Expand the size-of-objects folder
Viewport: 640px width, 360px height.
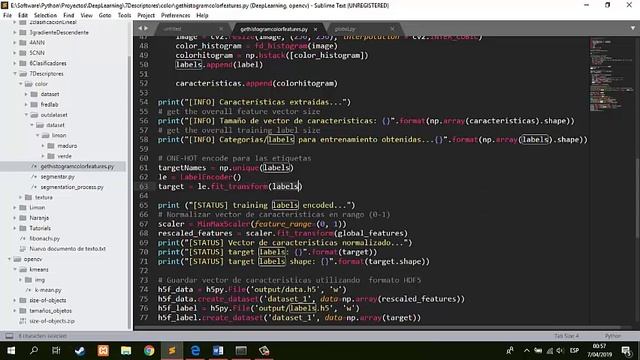15,300
